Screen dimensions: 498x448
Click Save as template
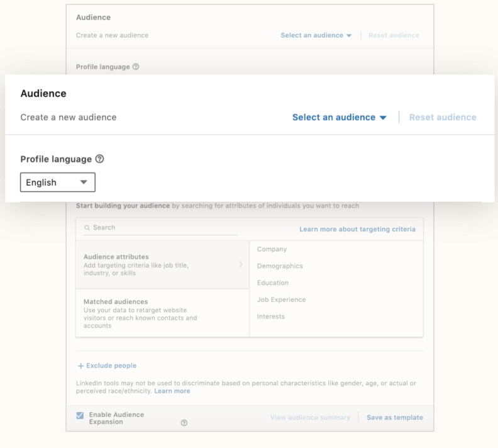[395, 418]
